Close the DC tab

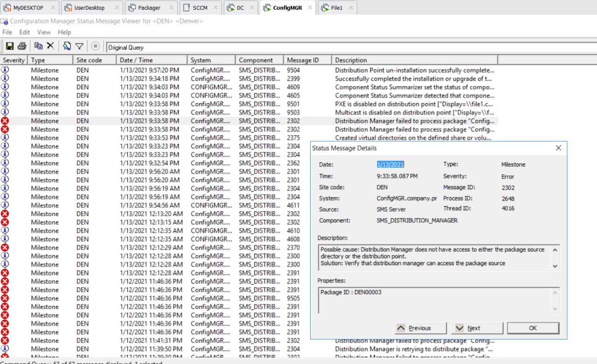(x=251, y=8)
